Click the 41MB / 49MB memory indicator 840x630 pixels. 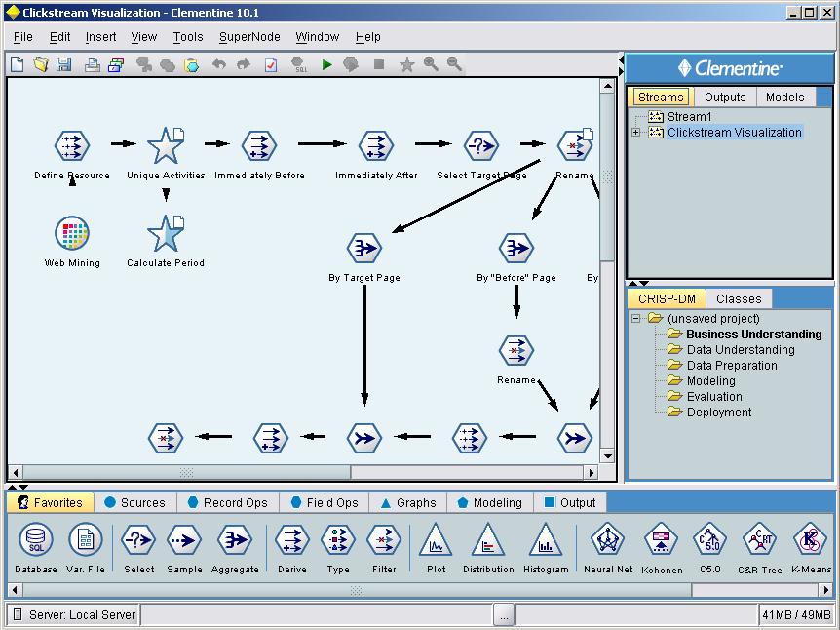pos(796,614)
